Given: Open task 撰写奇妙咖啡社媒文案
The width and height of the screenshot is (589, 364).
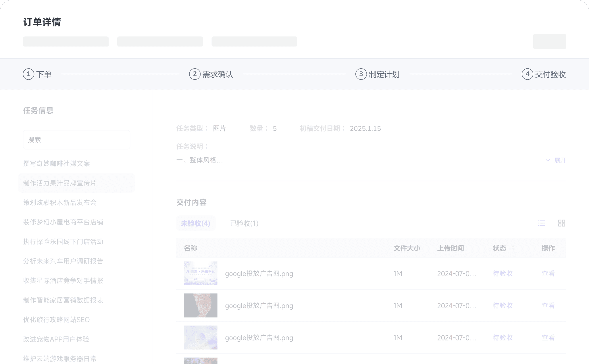Looking at the screenshot, I should pyautogui.click(x=57, y=163).
